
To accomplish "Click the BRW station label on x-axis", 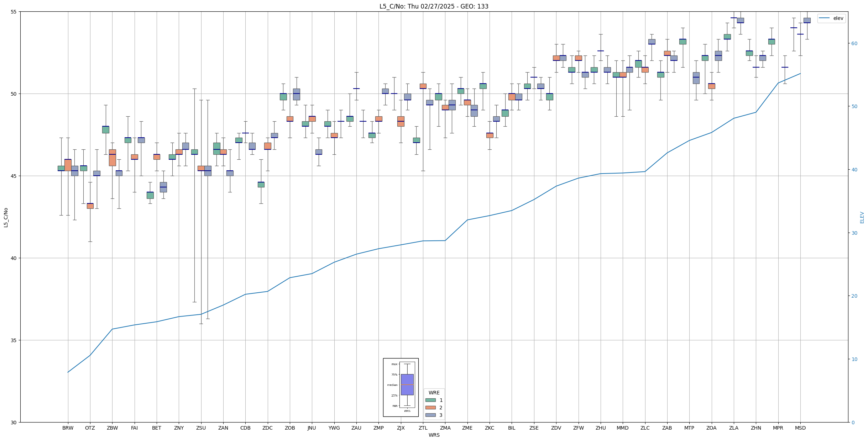I will point(68,428).
